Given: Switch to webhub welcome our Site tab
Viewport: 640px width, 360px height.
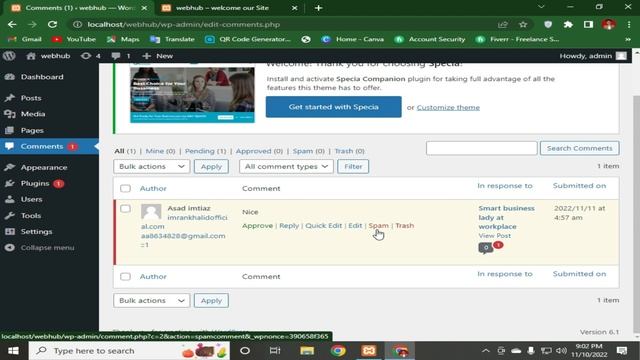Looking at the screenshot, I should (x=222, y=8).
